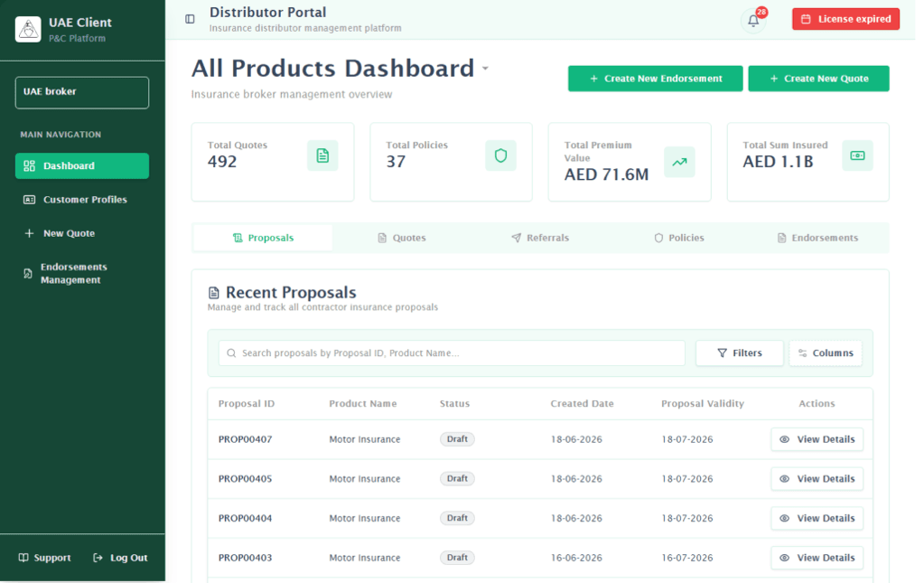Open the Columns button
The image size is (924, 583).
point(826,353)
